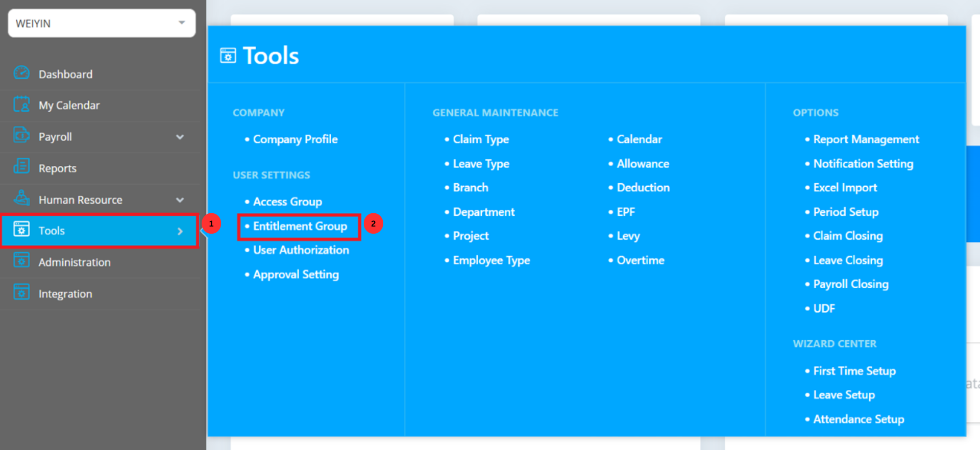980x450 pixels.
Task: Open Access Group link
Action: pos(287,202)
